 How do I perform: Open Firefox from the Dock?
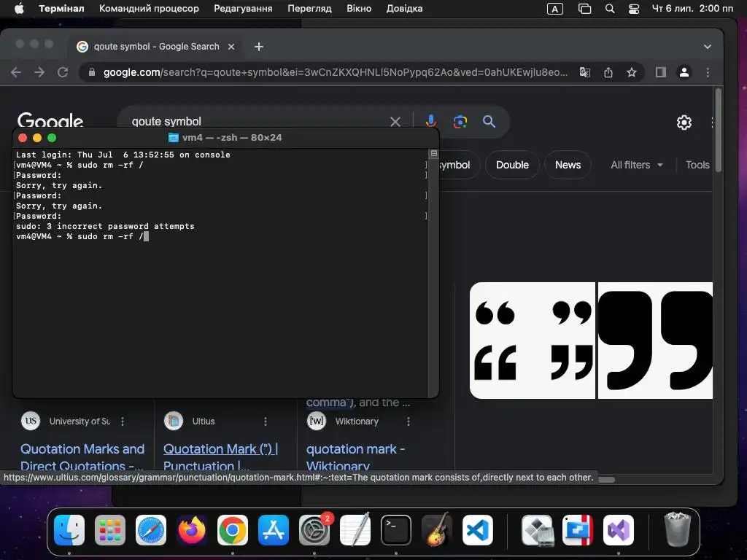[x=192, y=530]
